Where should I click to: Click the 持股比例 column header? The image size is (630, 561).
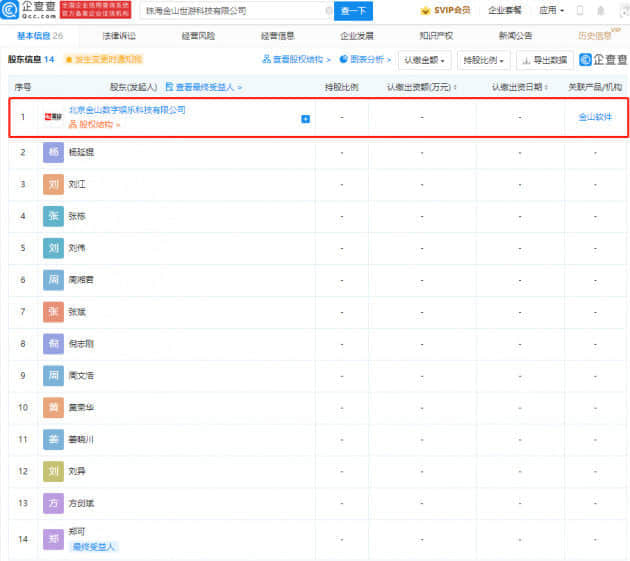[x=342, y=87]
